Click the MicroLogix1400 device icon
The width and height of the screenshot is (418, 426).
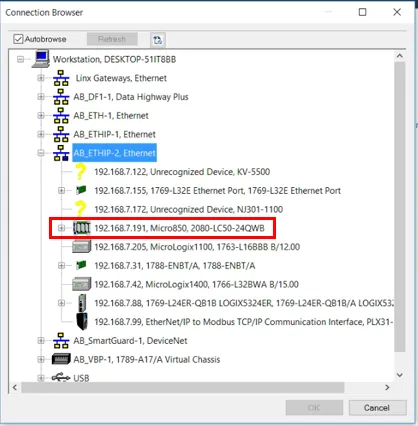tap(82, 284)
